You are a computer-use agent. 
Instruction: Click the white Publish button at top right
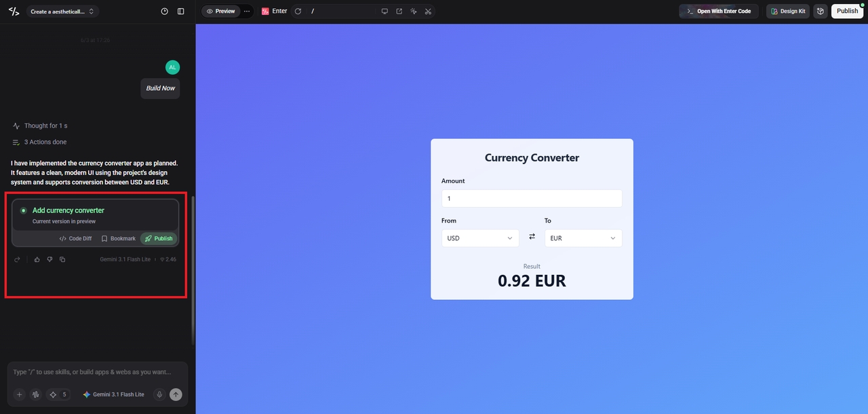click(x=847, y=12)
